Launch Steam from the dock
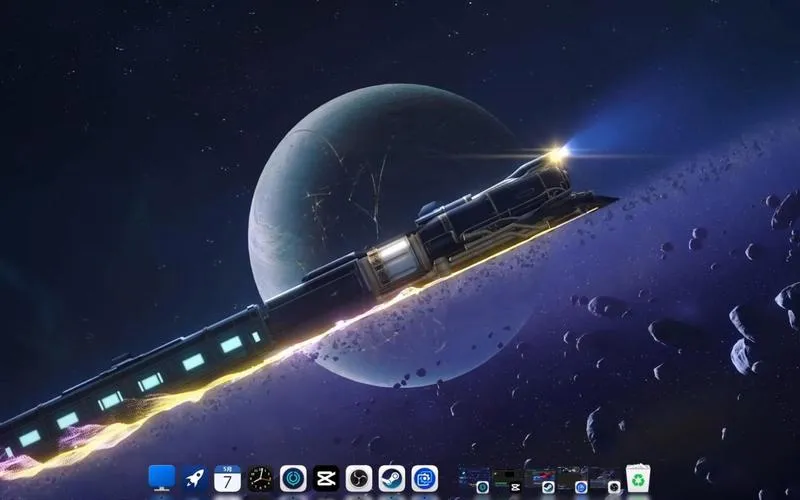 click(x=392, y=479)
